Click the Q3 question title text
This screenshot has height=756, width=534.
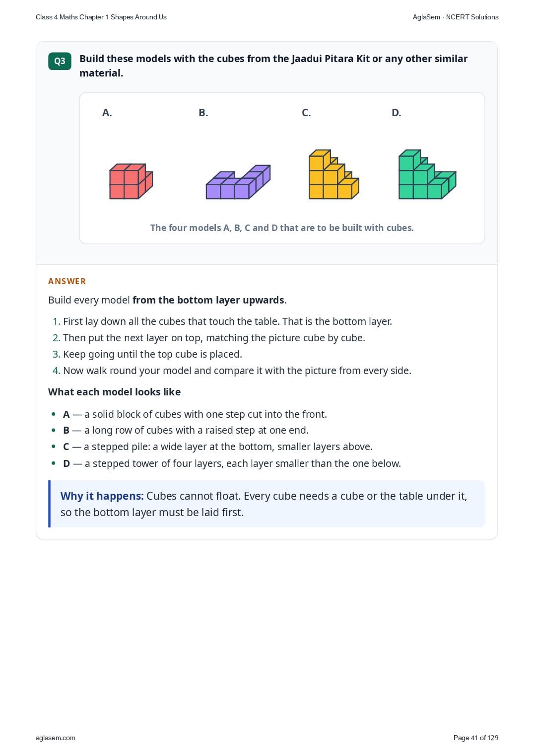(x=273, y=66)
